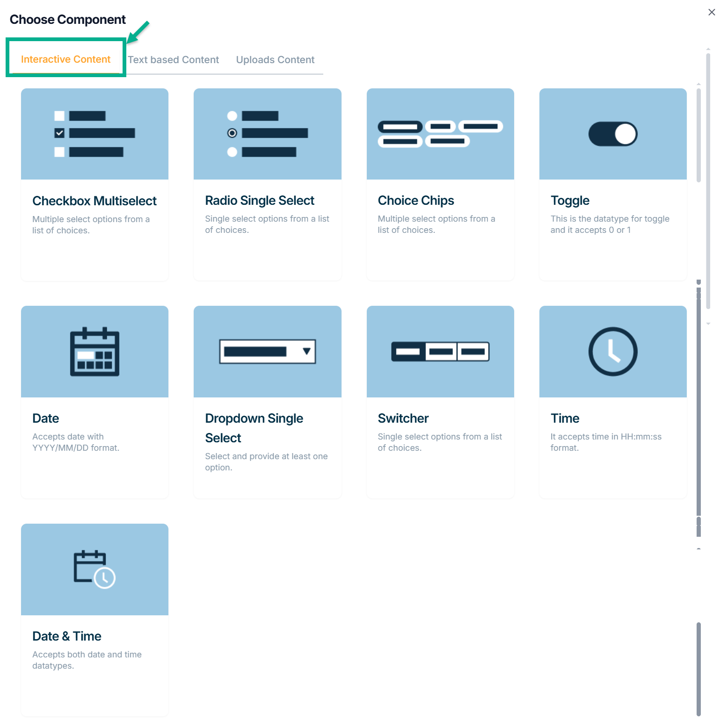Open the Uploads Content tab
The image size is (720, 728).
tap(275, 60)
